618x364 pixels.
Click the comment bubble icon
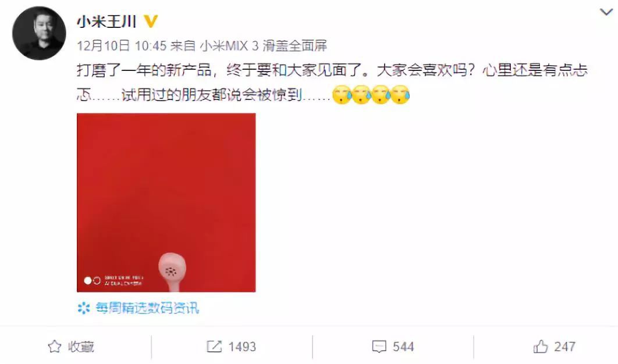379,347
